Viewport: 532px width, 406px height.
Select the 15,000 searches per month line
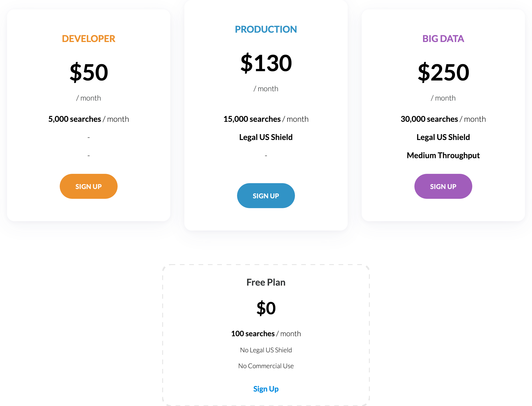pos(266,119)
